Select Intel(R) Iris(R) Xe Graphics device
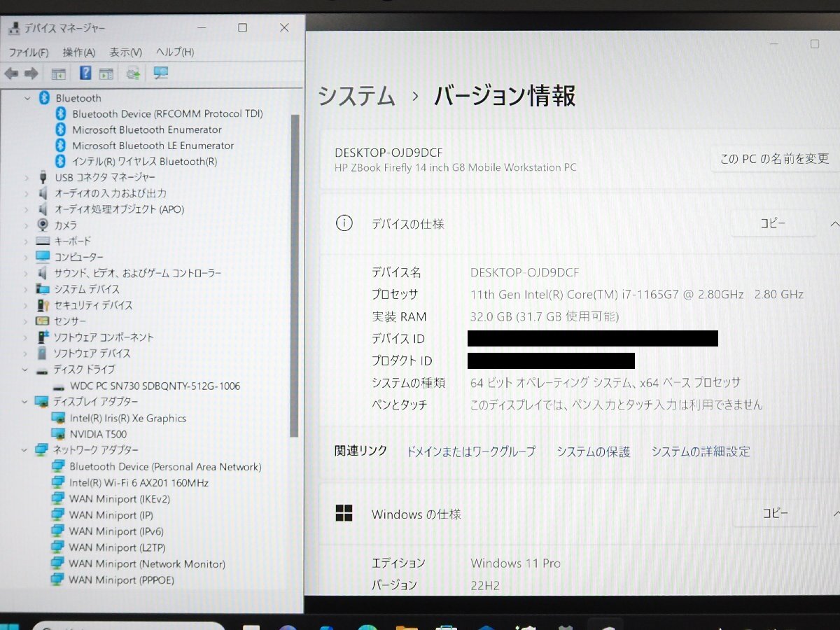Viewport: 840px width, 630px height. pos(127,418)
